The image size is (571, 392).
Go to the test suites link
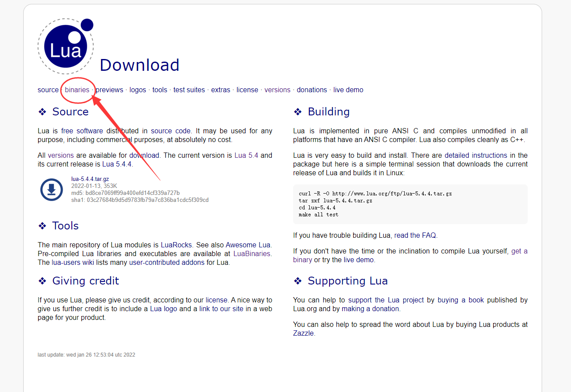click(x=189, y=90)
